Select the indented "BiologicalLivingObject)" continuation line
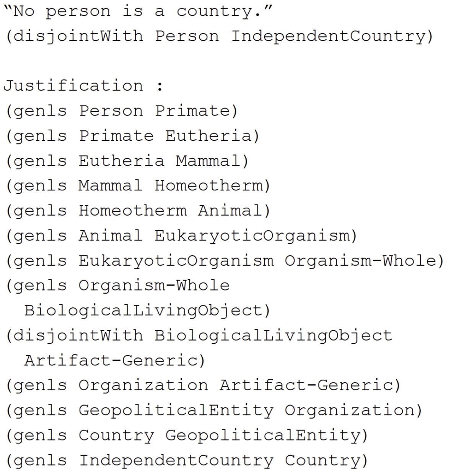 click(147, 310)
